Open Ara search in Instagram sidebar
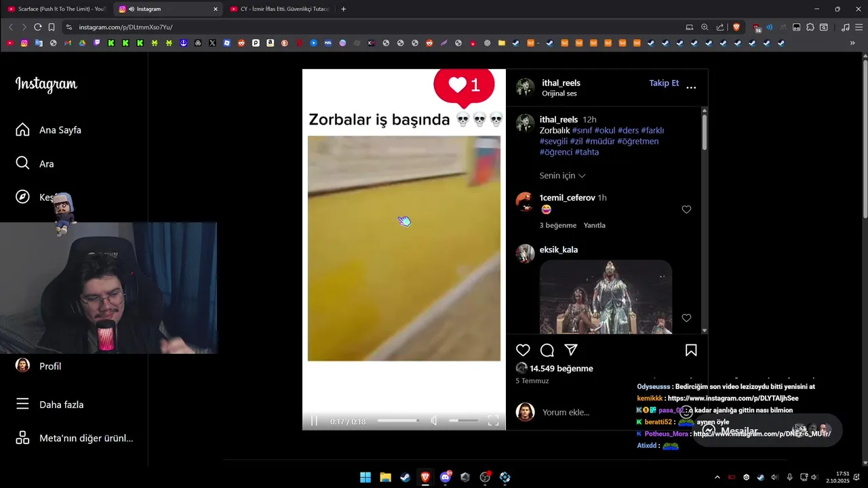This screenshot has width=868, height=488. pos(35,163)
